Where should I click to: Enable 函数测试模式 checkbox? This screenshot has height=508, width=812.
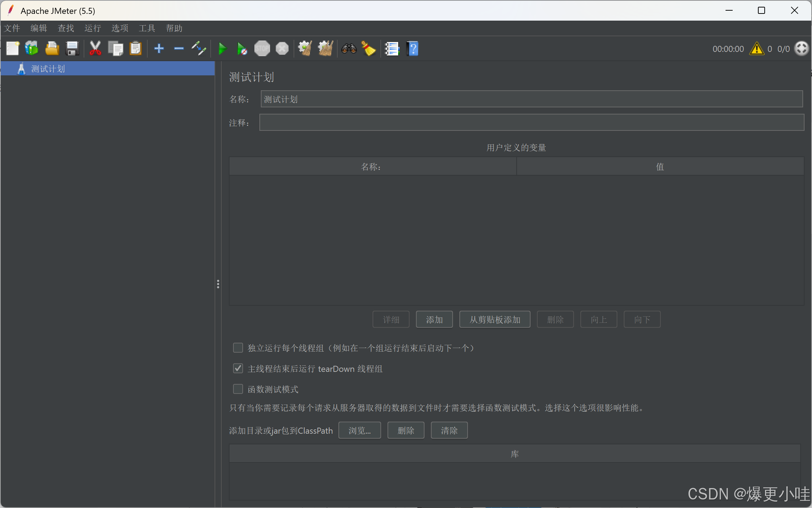tap(238, 389)
